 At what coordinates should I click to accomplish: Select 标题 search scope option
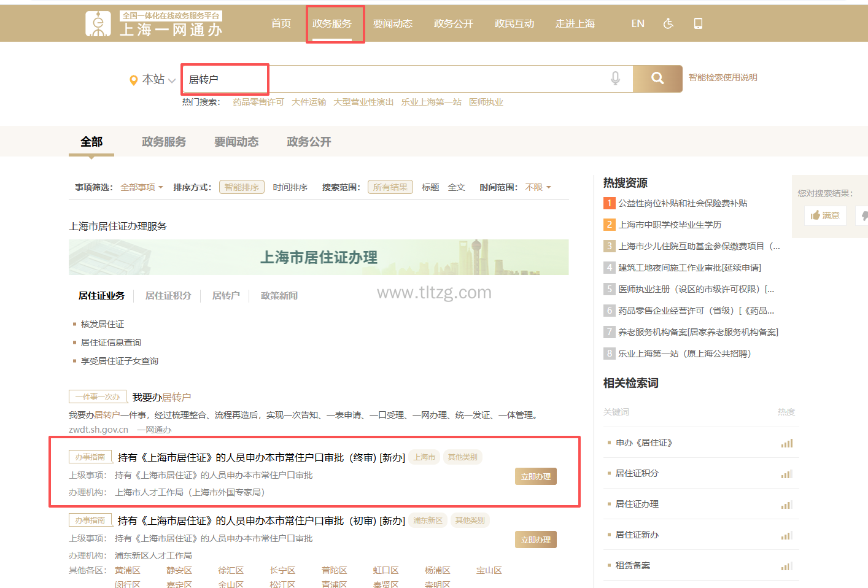click(430, 187)
